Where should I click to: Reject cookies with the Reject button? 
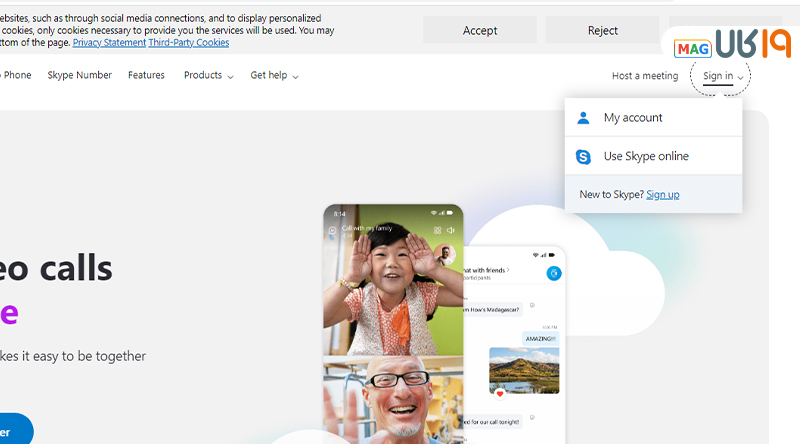(x=603, y=30)
